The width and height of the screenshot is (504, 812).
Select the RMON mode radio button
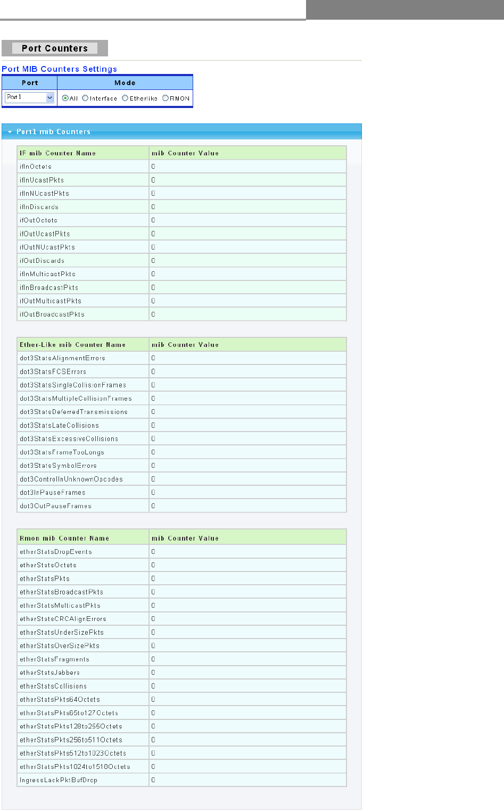point(166,98)
